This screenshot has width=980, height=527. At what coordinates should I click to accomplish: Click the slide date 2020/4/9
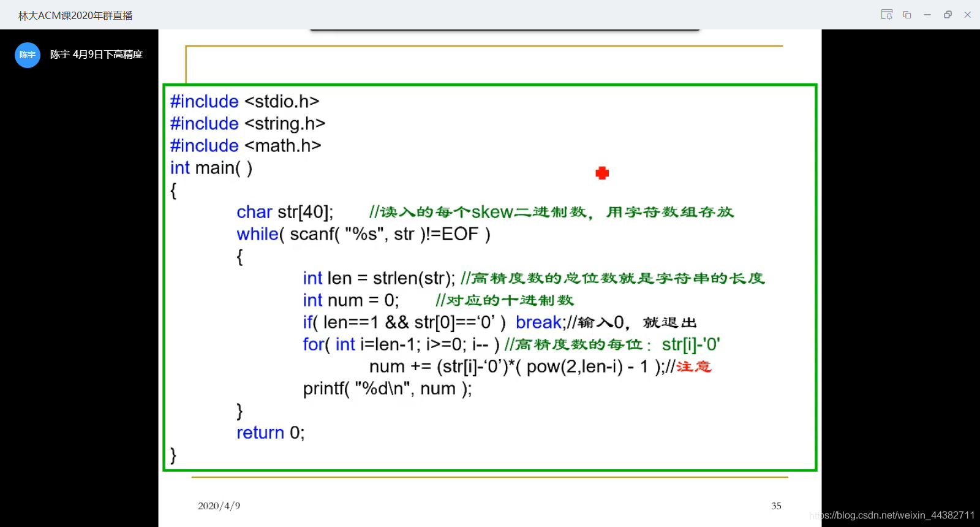tap(219, 506)
